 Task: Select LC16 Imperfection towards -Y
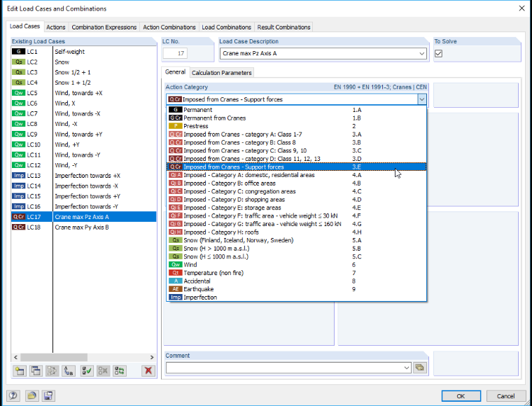[x=84, y=206]
